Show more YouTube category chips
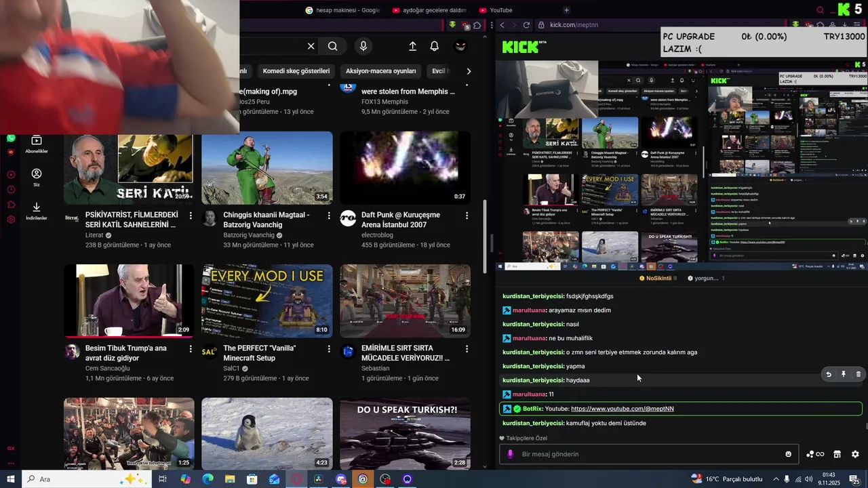 tap(469, 71)
